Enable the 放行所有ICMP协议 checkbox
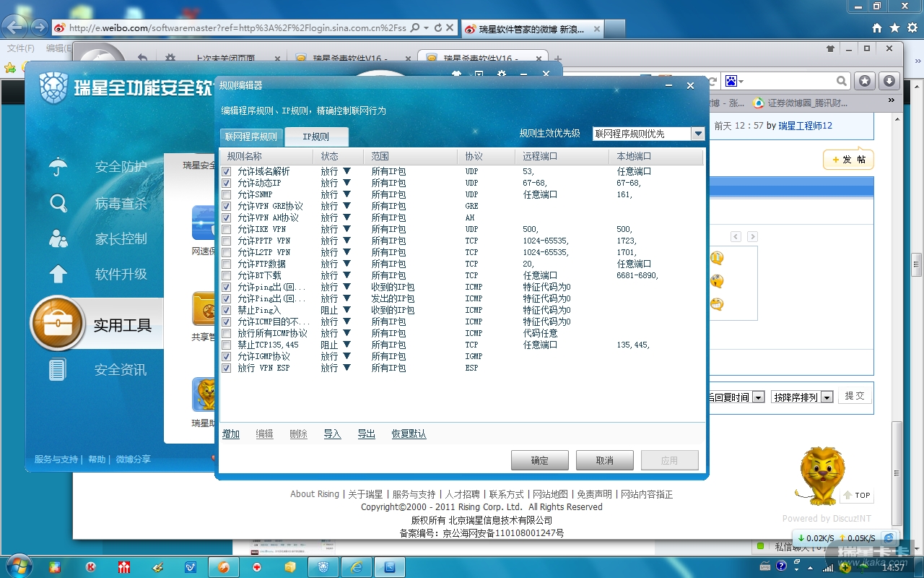 click(x=227, y=334)
